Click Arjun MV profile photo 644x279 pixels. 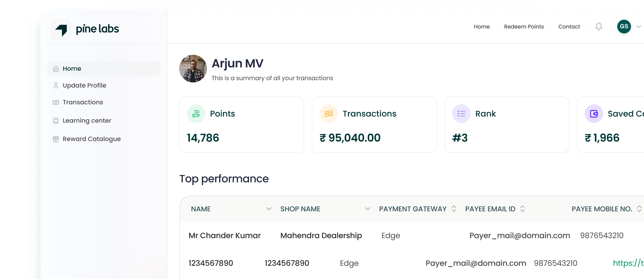[193, 68]
